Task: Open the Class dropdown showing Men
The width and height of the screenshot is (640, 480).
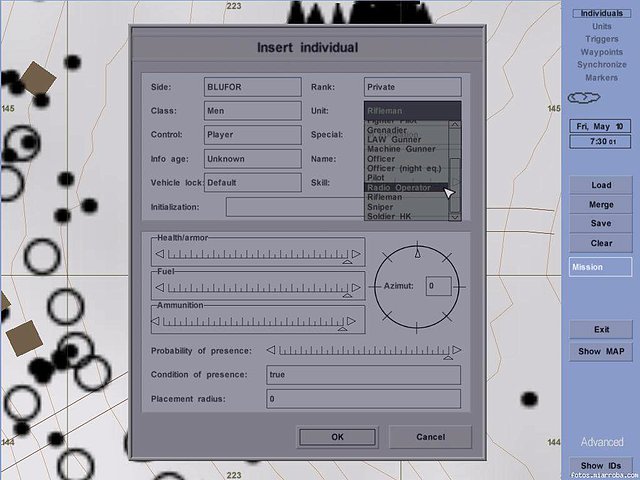Action: (x=253, y=111)
